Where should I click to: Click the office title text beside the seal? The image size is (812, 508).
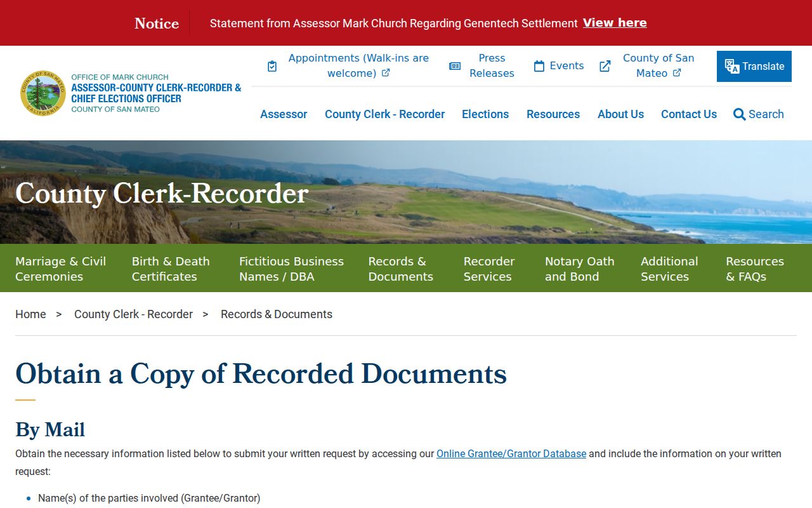click(x=156, y=93)
